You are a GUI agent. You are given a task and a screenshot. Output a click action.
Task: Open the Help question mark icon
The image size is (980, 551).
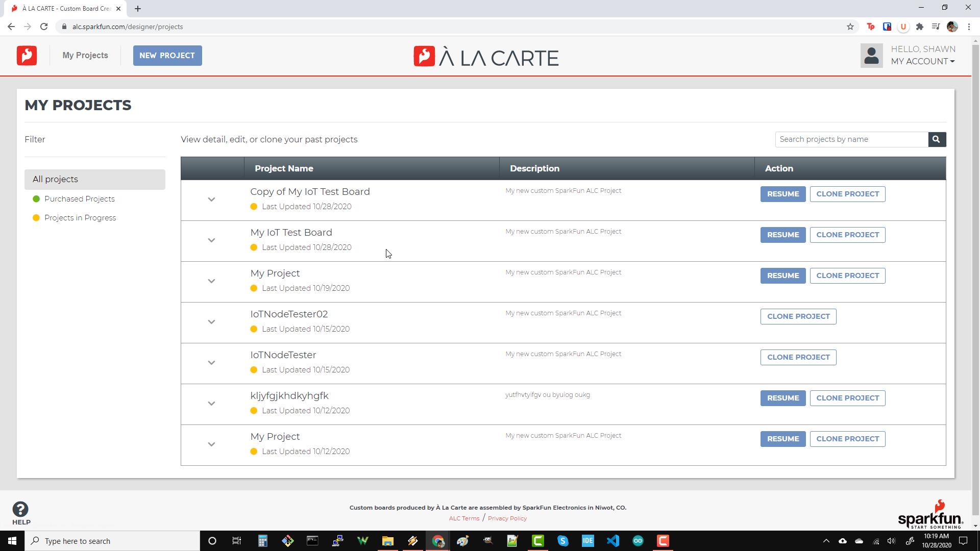pos(20,509)
